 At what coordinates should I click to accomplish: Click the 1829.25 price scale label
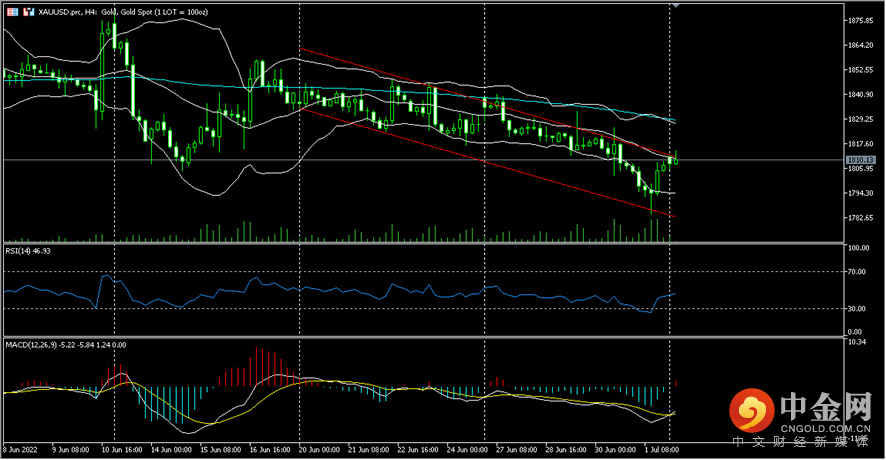[x=861, y=120]
